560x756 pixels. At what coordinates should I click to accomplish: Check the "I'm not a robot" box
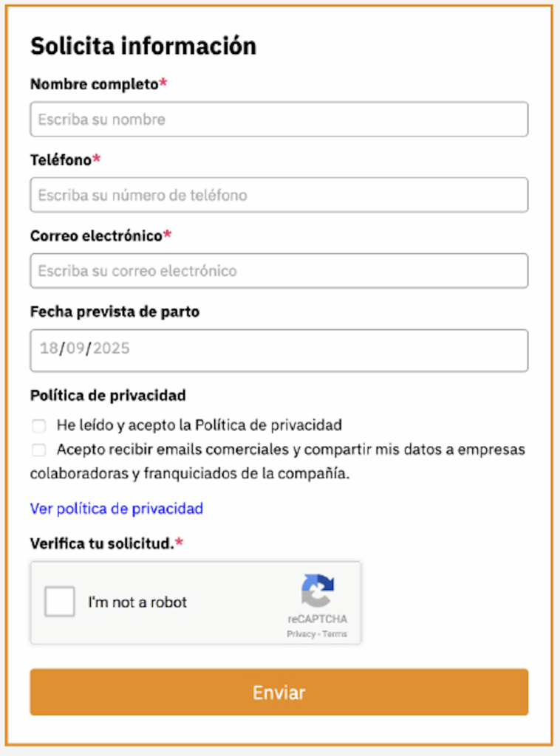[60, 602]
